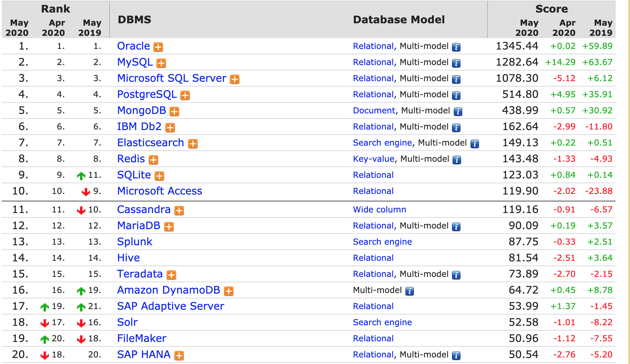The width and height of the screenshot is (630, 364).
Task: Open the Key-value database model link
Action: click(x=374, y=159)
